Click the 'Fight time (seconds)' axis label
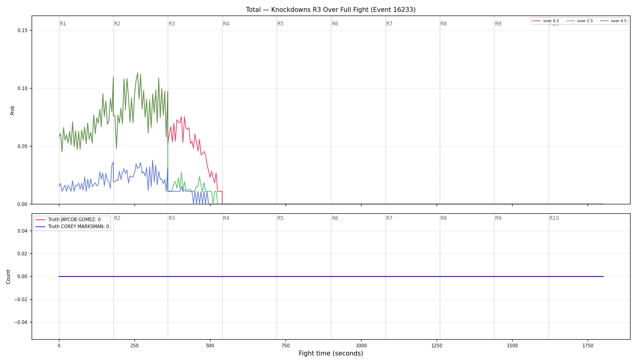This screenshot has height=364, width=637. coord(331,353)
